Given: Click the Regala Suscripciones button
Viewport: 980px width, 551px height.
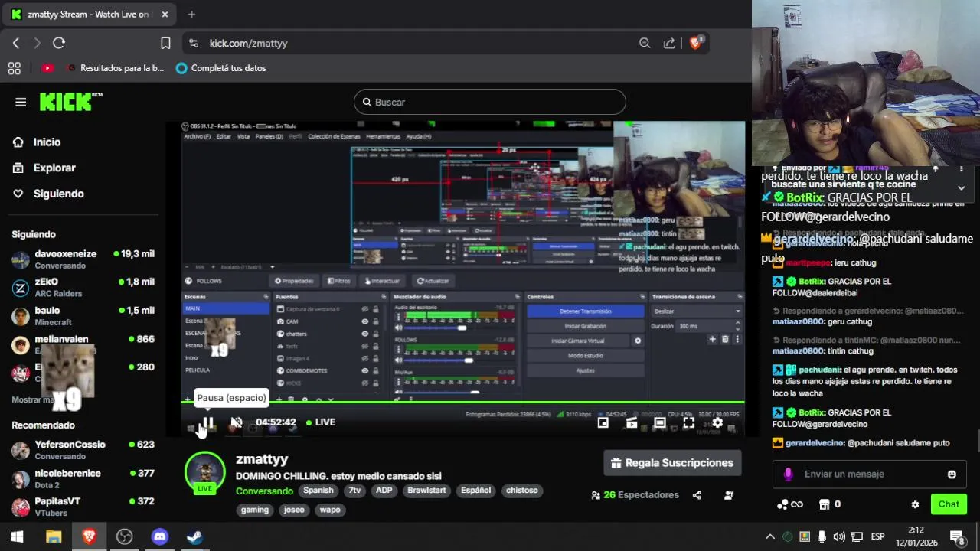Looking at the screenshot, I should point(673,462).
